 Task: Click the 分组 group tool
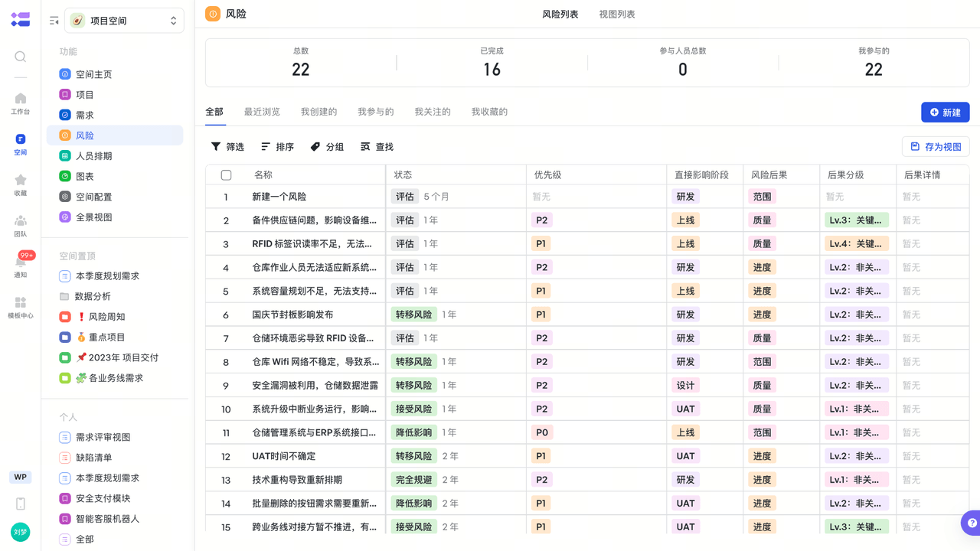pos(327,147)
